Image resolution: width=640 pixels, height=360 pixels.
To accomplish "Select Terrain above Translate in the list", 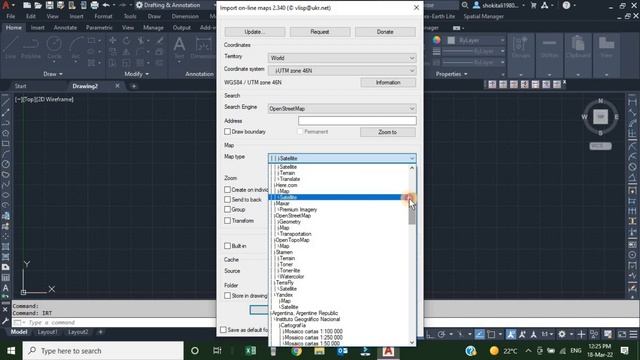I will (287, 173).
